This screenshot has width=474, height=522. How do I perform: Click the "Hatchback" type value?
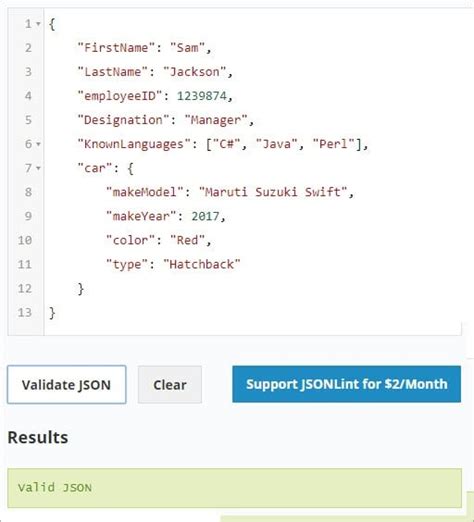click(202, 264)
